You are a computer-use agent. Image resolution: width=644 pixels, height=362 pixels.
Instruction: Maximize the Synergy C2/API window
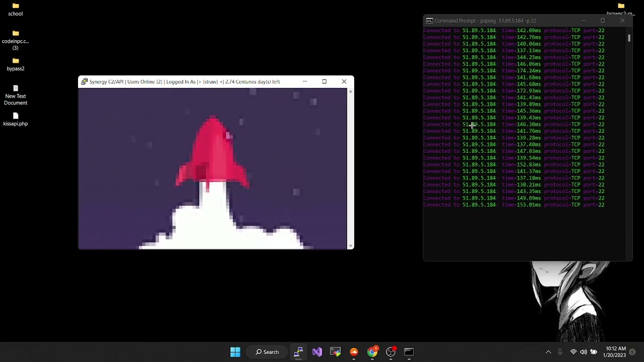click(325, 81)
